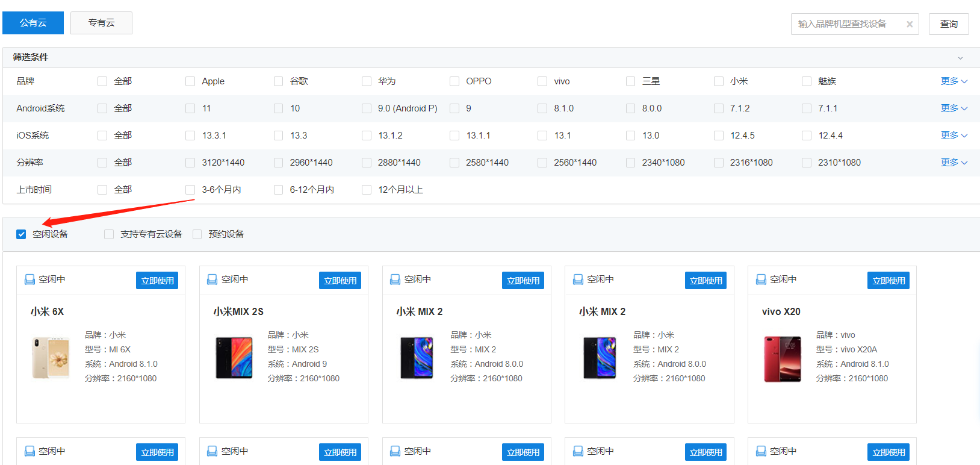Viewport: 980px width, 465px height.
Task: Check the iOS 13.3.1 checkbox
Action: click(190, 136)
